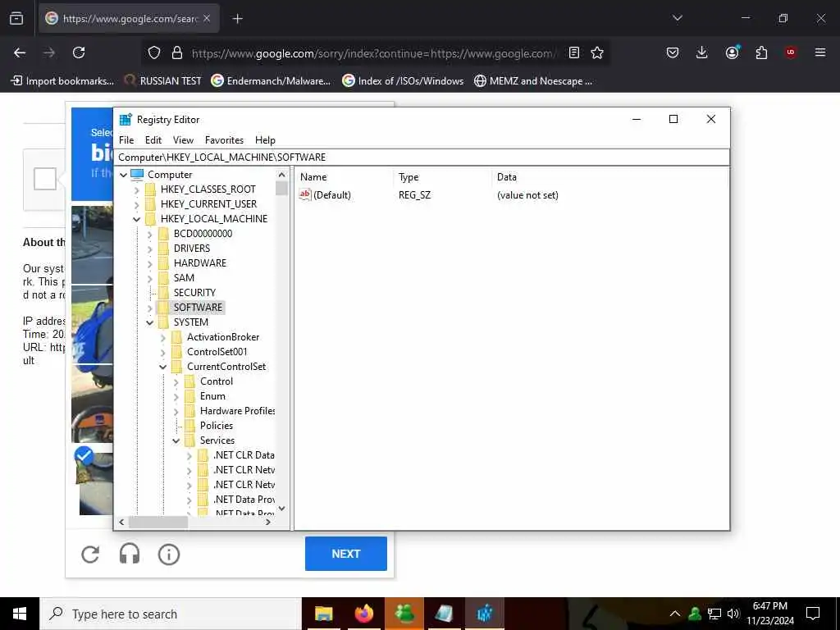Open the MEMZ and Noescape bookmark
Screen dimensions: 840x630
point(533,81)
